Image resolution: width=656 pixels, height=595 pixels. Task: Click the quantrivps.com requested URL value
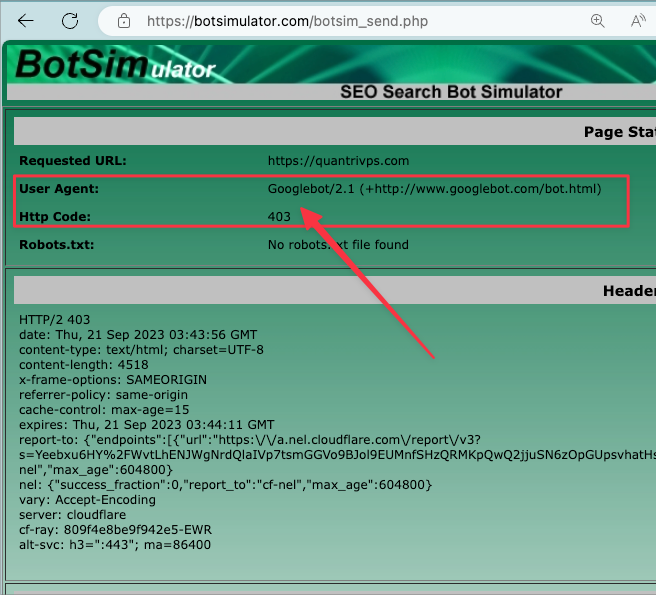tap(338, 160)
